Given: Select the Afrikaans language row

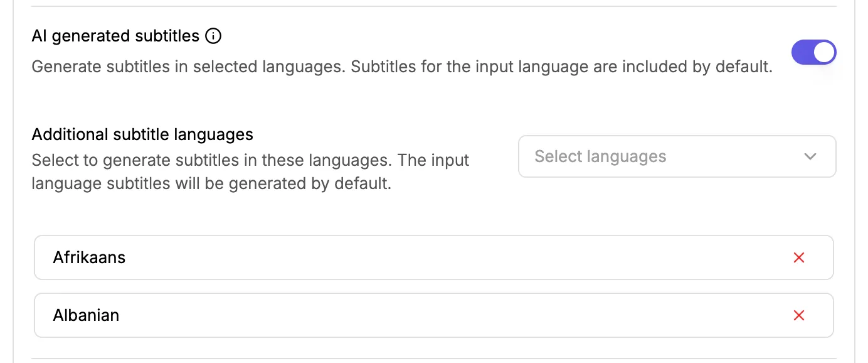Looking at the screenshot, I should tap(434, 257).
